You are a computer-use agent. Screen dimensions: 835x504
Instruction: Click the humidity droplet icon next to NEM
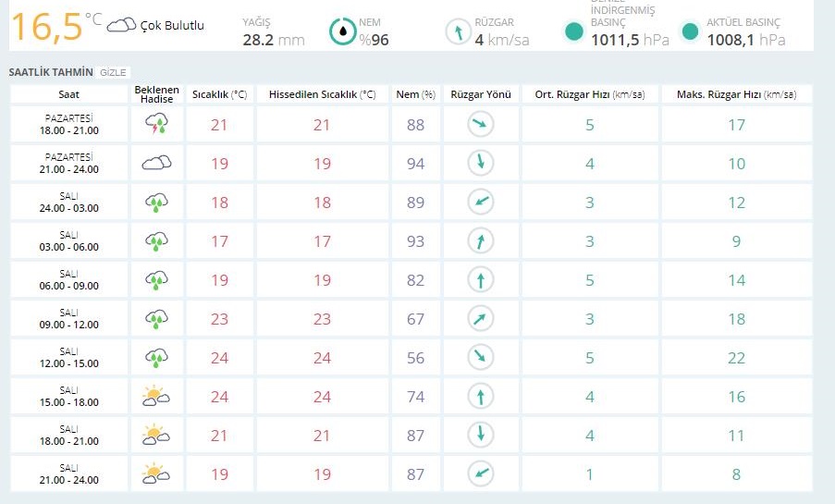pyautogui.click(x=343, y=32)
